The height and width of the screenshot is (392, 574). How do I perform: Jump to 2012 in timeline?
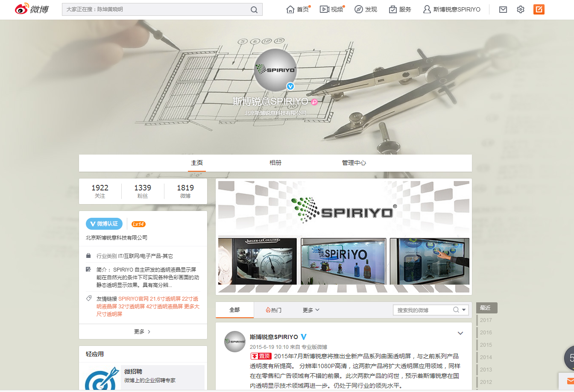point(486,382)
